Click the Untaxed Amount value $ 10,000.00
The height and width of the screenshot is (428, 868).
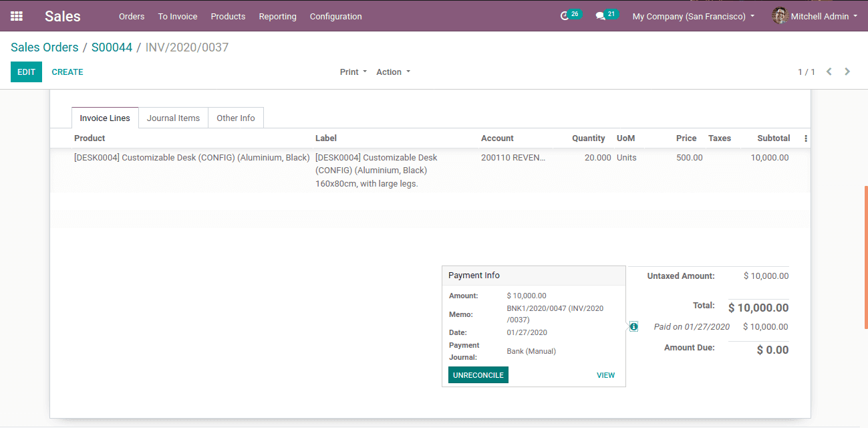point(766,276)
